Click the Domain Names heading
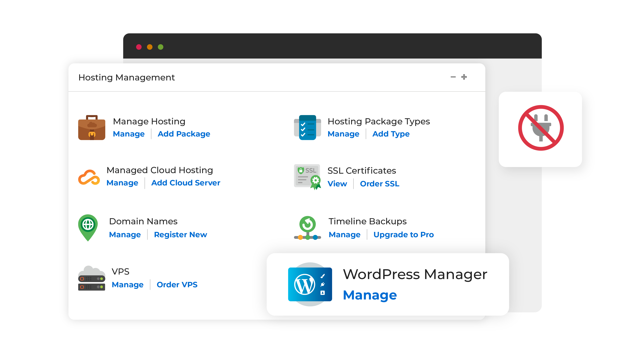The image size is (644, 364). [143, 221]
